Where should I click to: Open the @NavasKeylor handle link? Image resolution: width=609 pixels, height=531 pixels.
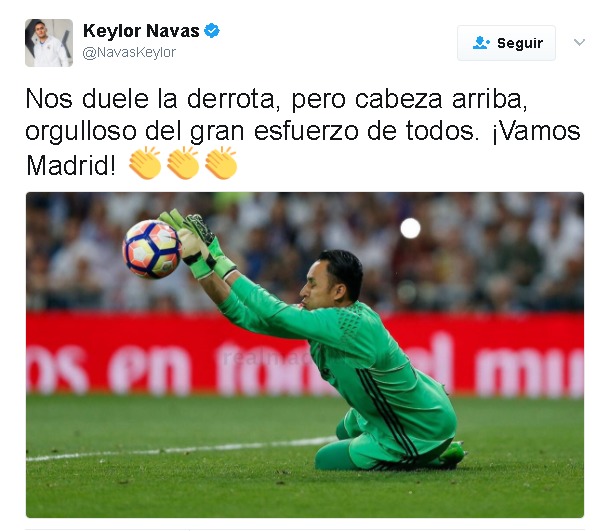[129, 52]
